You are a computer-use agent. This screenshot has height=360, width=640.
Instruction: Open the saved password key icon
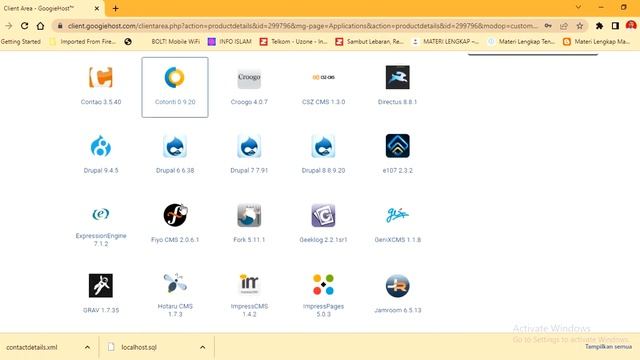coord(548,26)
